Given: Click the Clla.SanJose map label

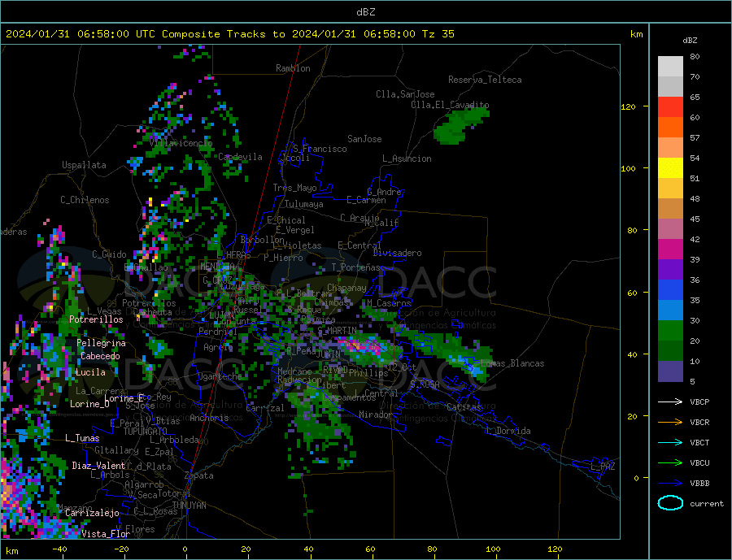Looking at the screenshot, I should (x=405, y=94).
